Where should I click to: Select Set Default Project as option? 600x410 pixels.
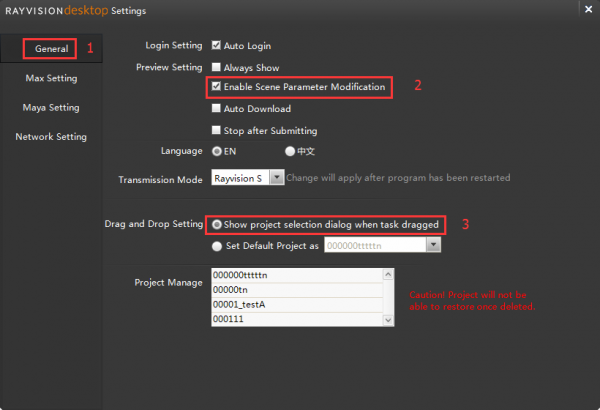pos(217,246)
